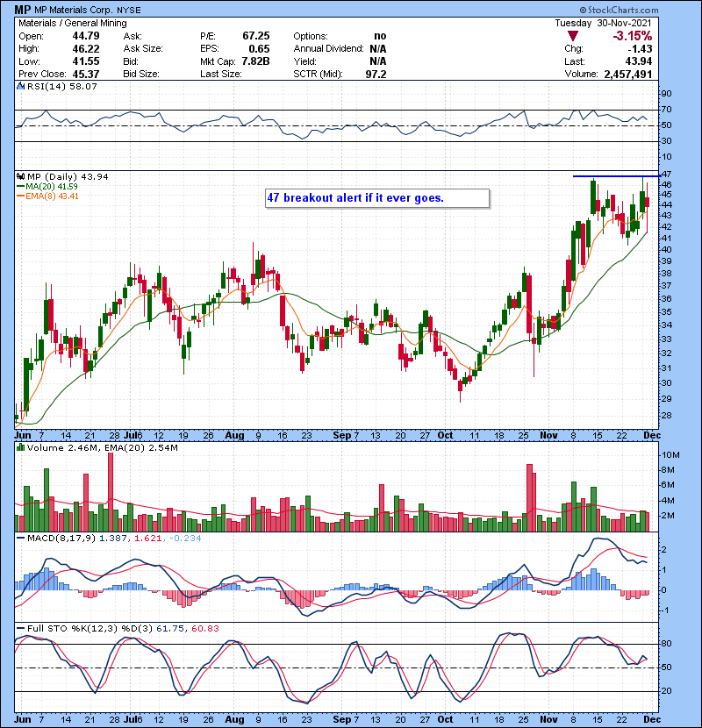
Task: Click the Prev Close value 45.37
Action: tap(86, 75)
